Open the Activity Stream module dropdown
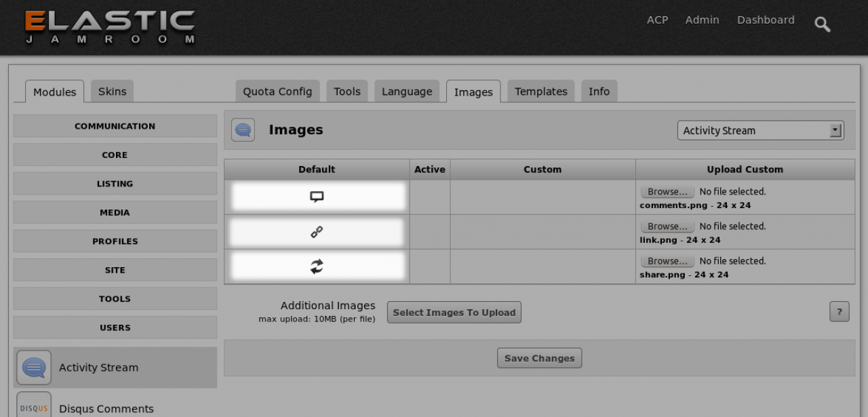The image size is (868, 417). point(760,130)
